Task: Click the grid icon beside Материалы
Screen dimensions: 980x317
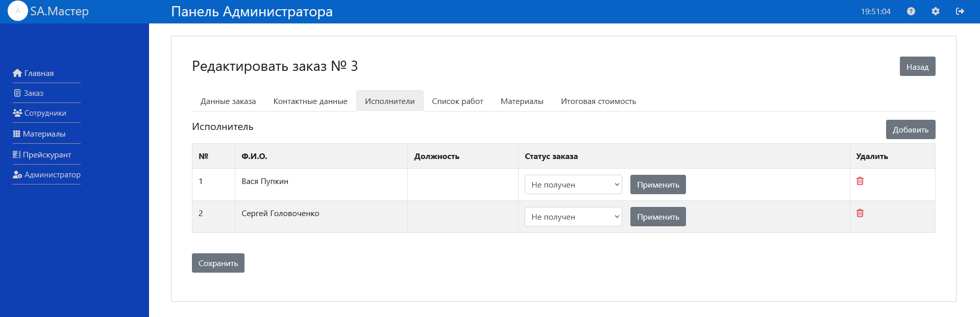Action: (17, 134)
